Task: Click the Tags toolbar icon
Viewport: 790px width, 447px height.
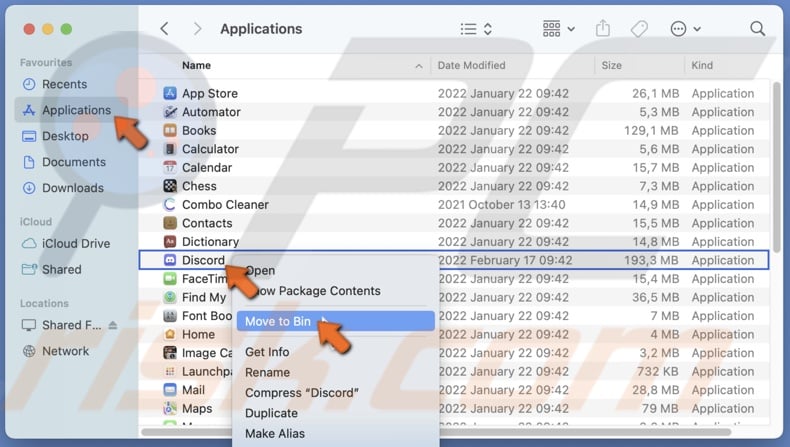Action: (639, 29)
